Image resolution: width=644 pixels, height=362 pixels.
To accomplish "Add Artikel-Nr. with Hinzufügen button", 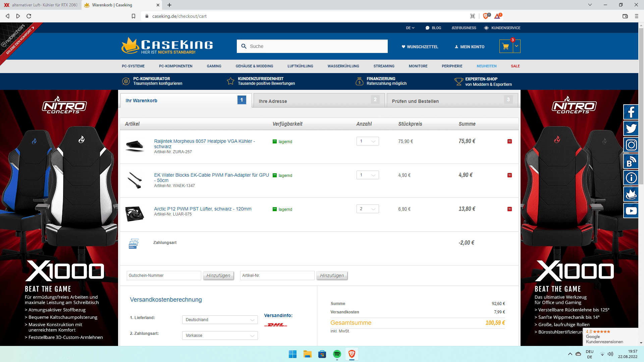I will (x=332, y=276).
